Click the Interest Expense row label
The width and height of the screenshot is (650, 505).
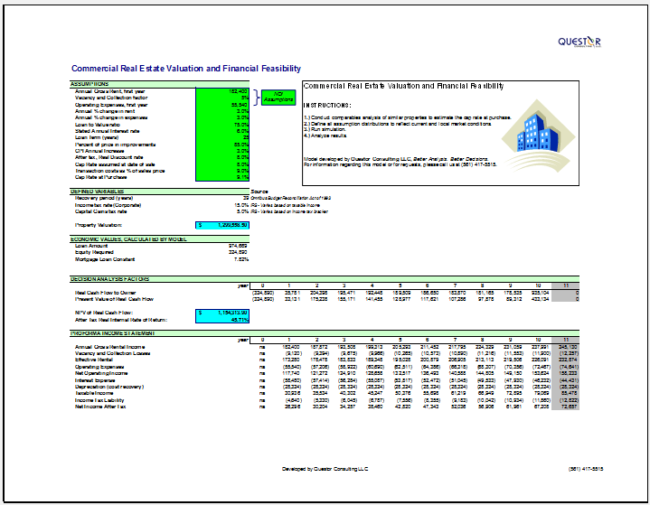click(95, 380)
